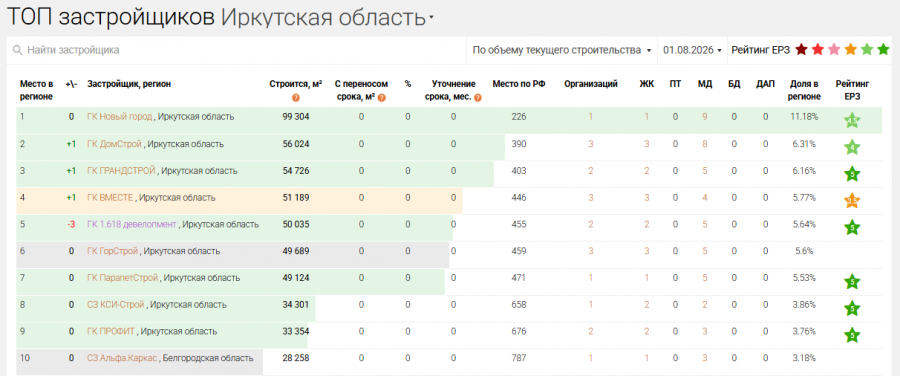Click the search magnifier icon
The height and width of the screenshot is (376, 900).
[x=17, y=51]
